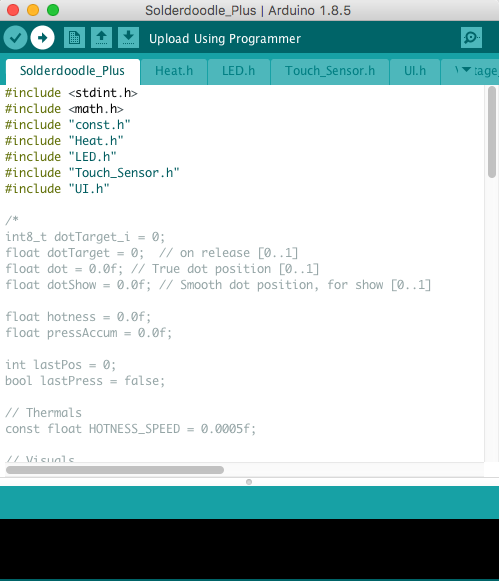This screenshot has height=581, width=499.
Task: Switch to the Touch_Sensor.h tab
Action: [330, 71]
